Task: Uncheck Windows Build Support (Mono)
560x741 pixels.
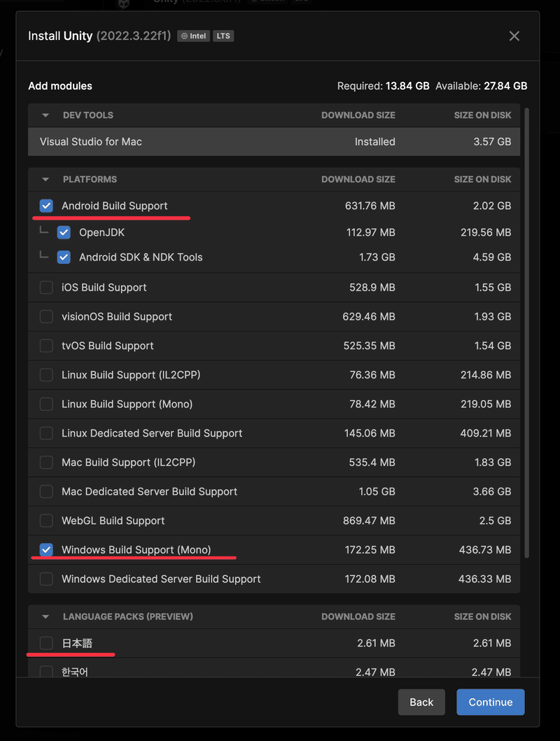Action: (46, 550)
